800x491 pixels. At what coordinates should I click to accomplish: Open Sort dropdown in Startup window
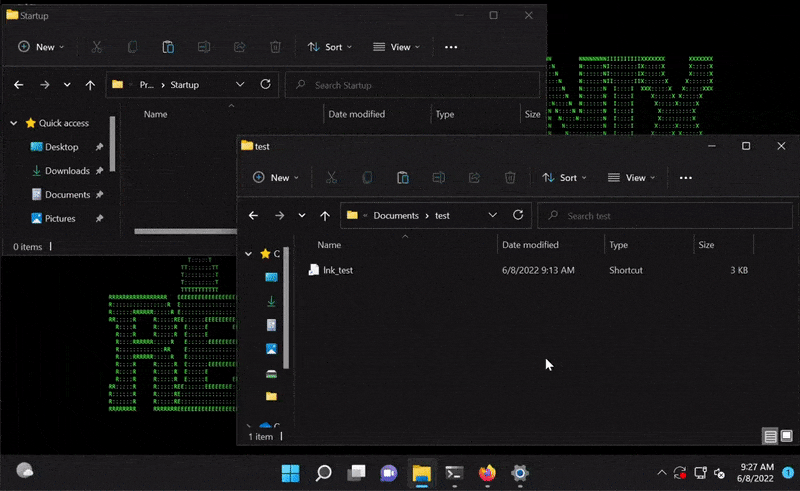325,47
